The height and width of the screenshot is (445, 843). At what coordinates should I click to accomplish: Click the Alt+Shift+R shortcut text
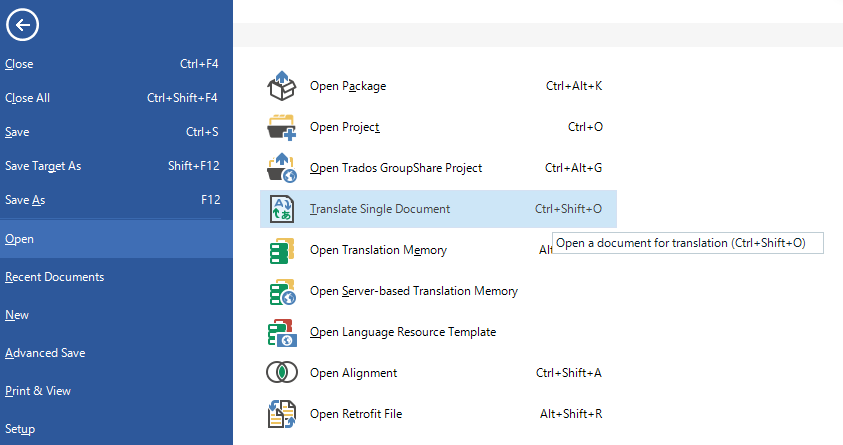[x=571, y=414]
